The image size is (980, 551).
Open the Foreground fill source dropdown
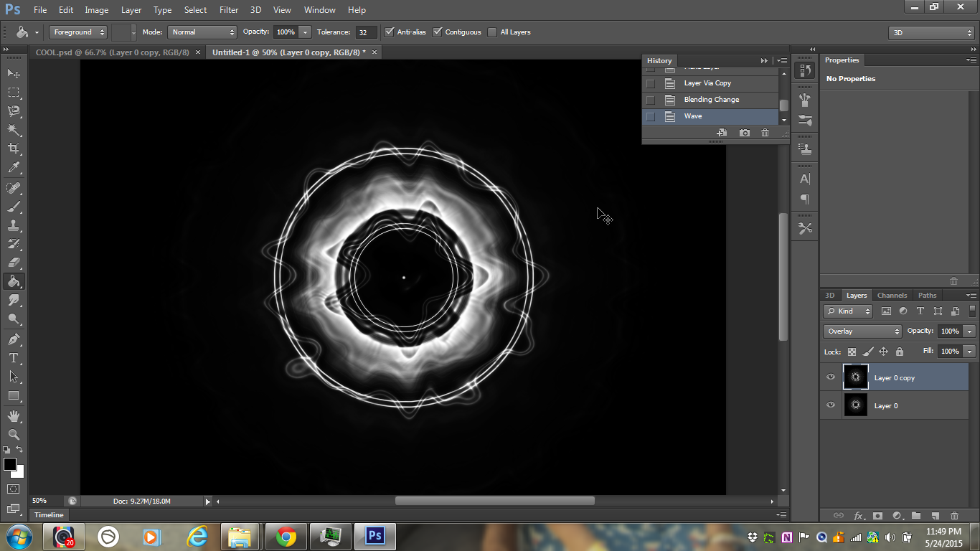78,32
